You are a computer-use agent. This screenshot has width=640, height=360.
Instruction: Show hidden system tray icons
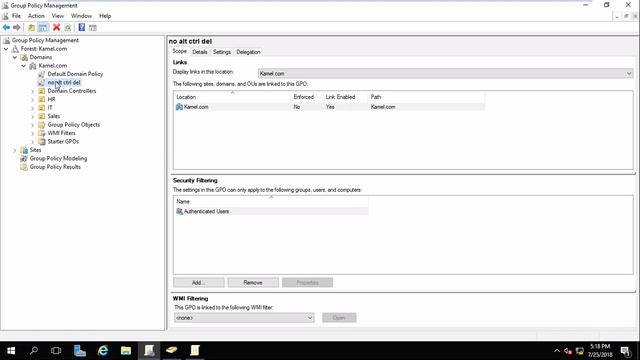pyautogui.click(x=557, y=351)
